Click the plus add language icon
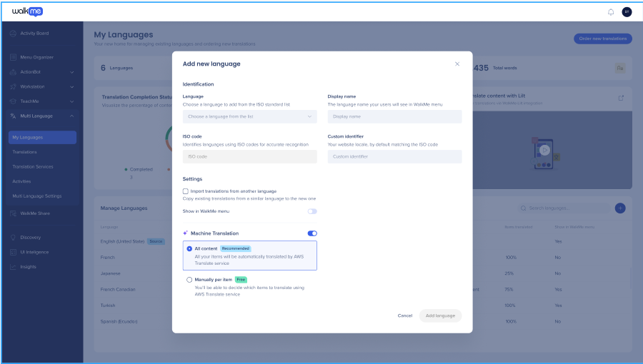The width and height of the screenshot is (643, 364). (619, 208)
